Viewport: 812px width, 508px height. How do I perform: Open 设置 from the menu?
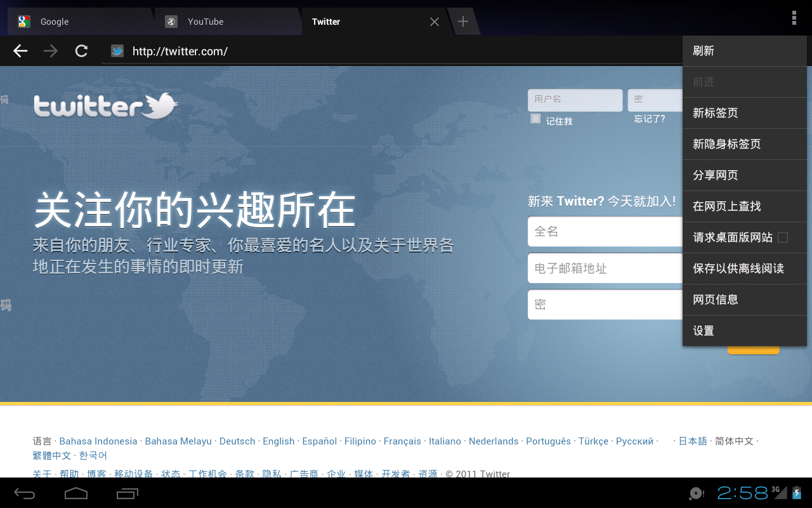[745, 331]
